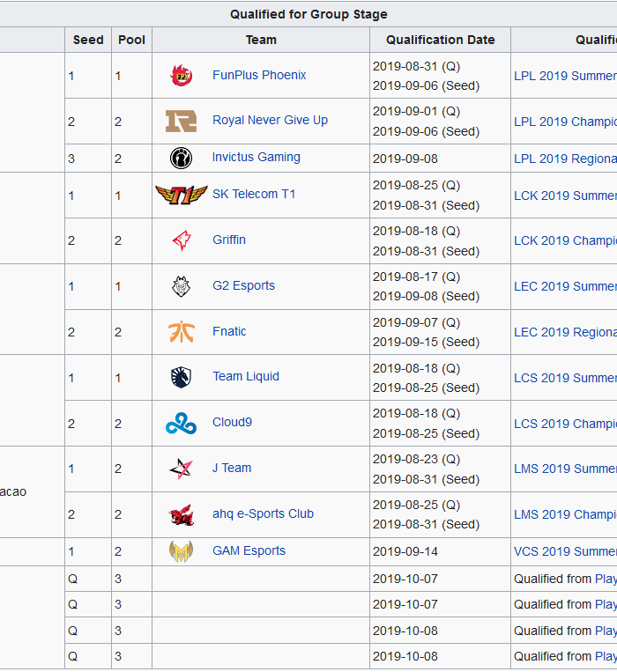Click the J Team logo icon

[182, 469]
